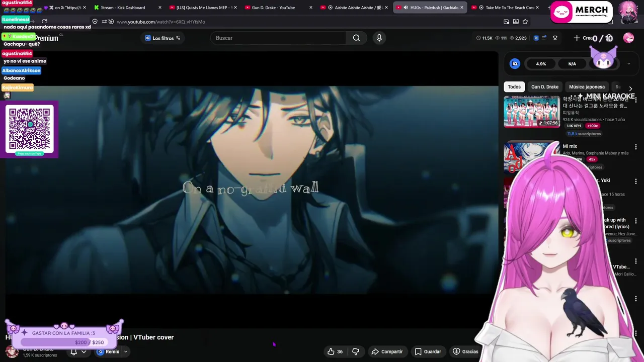
Task: Start voice search with the microphone icon
Action: point(379,38)
